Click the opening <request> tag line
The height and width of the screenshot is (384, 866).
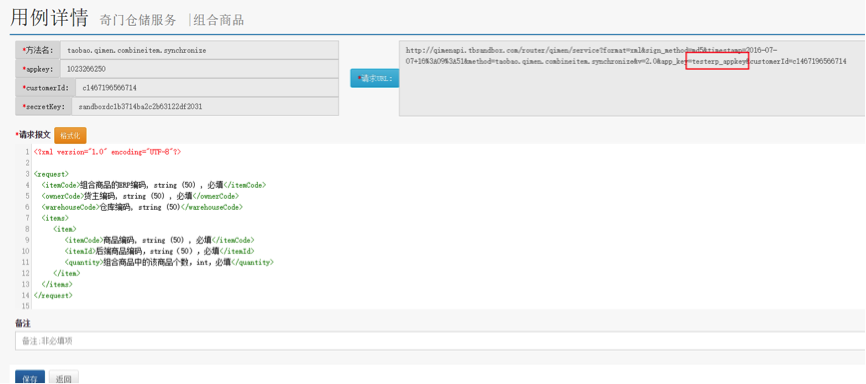pyautogui.click(x=51, y=173)
